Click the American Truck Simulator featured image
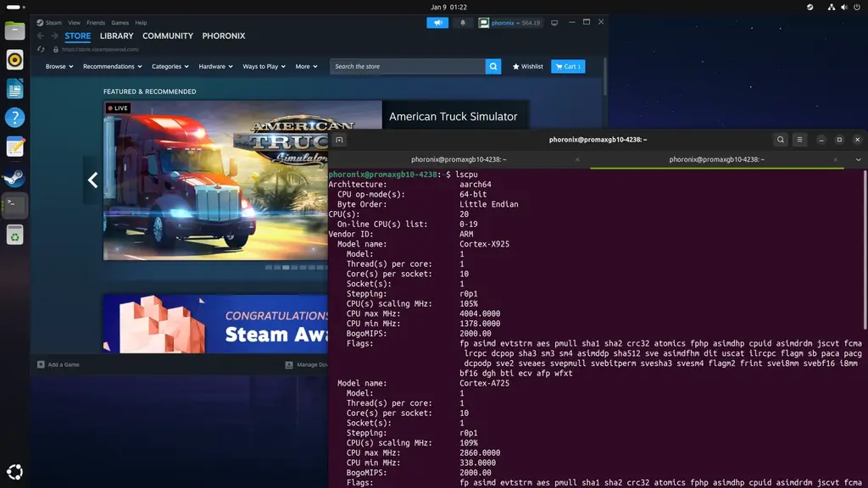Screen dimensions: 868x488 [x=215, y=180]
